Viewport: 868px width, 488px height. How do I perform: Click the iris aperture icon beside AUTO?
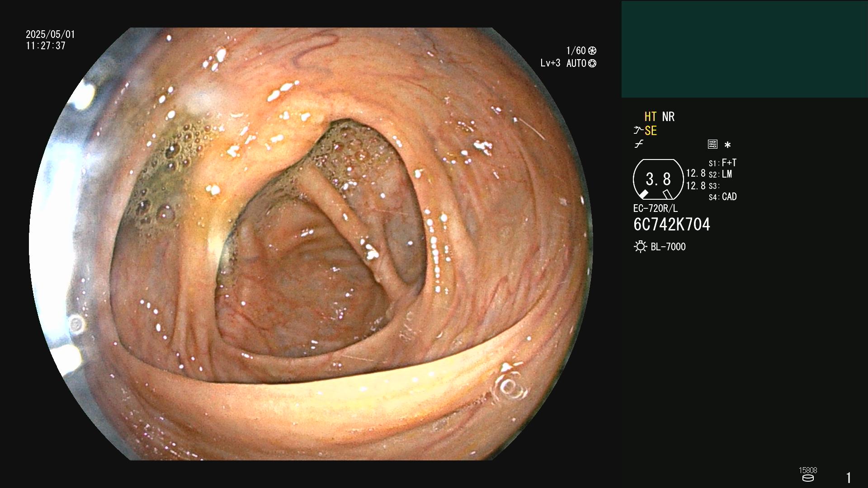click(x=592, y=64)
